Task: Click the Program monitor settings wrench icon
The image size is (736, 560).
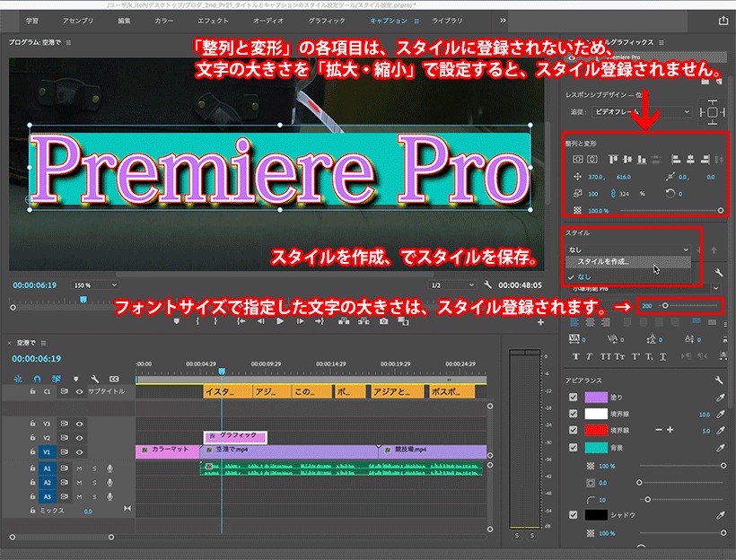Action: [x=487, y=284]
